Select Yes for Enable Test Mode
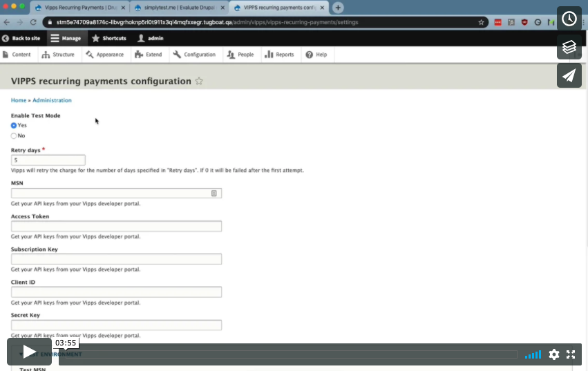This screenshot has width=588, height=371. (14, 125)
